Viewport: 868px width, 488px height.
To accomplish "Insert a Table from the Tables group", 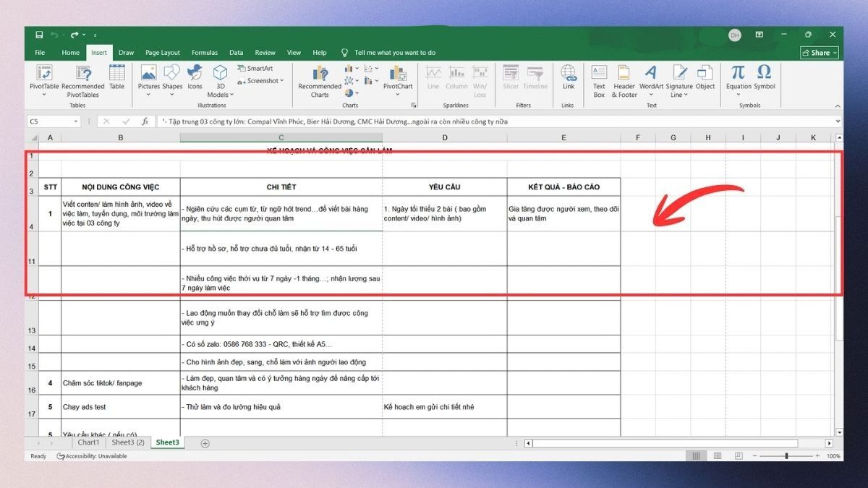I will tap(116, 77).
